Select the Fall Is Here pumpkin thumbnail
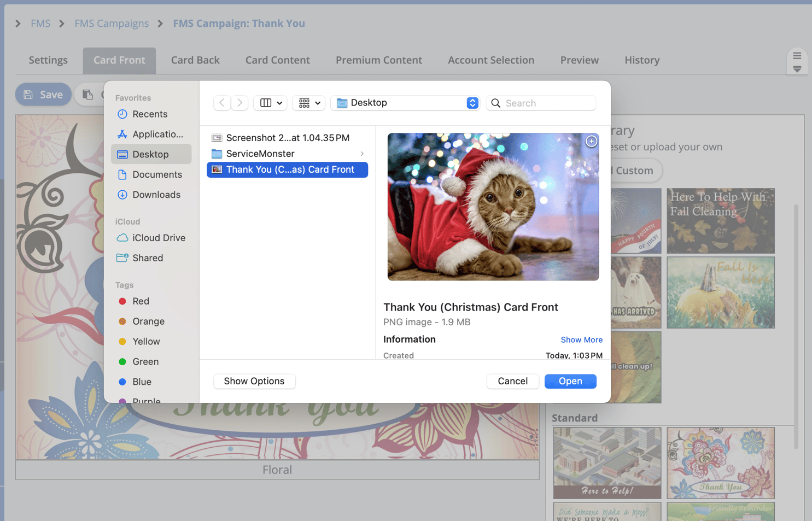The image size is (812, 521). (x=721, y=292)
